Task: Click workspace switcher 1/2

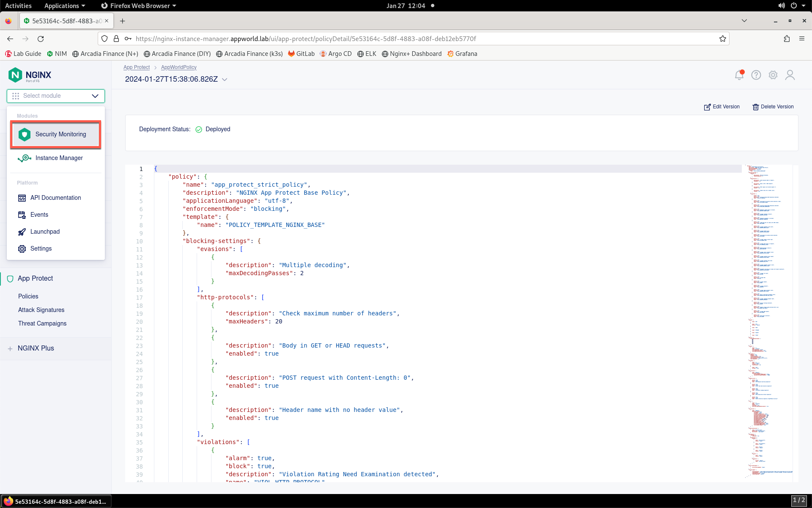Action: 799,501
